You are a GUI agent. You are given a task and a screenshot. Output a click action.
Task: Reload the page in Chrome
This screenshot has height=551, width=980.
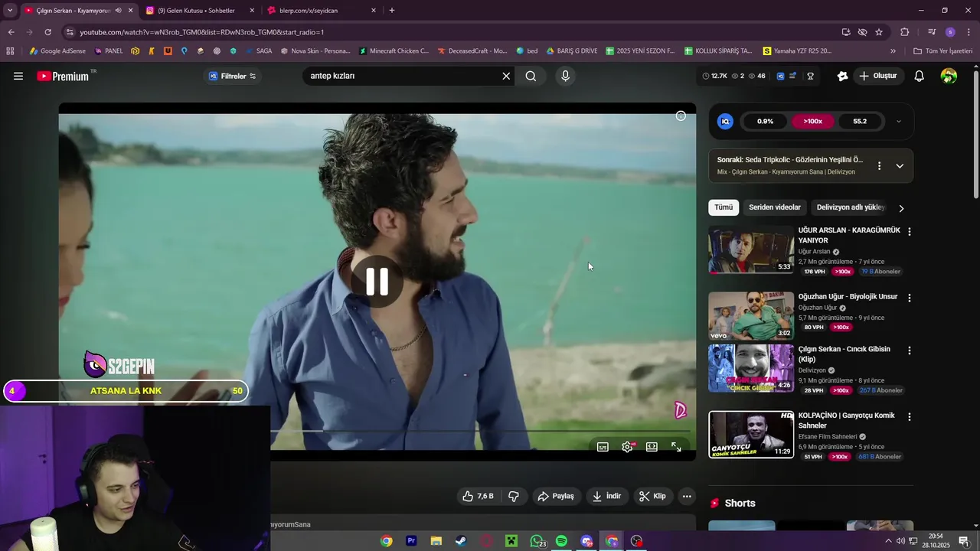(x=47, y=32)
